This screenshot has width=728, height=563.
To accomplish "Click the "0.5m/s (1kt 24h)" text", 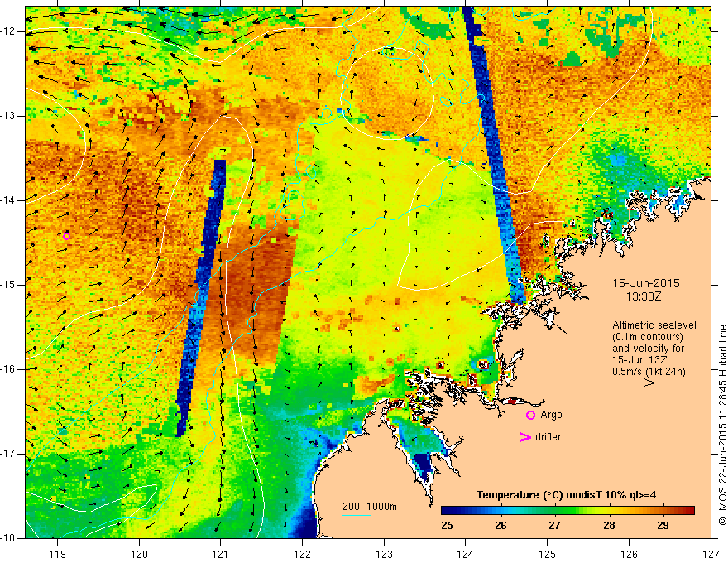I will click(649, 372).
